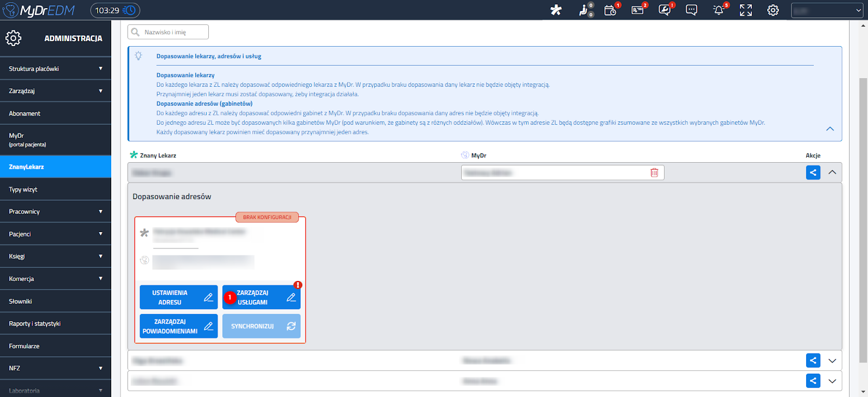The image size is (868, 397).
Task: Click Ustawienia adresu button
Action: 178,297
